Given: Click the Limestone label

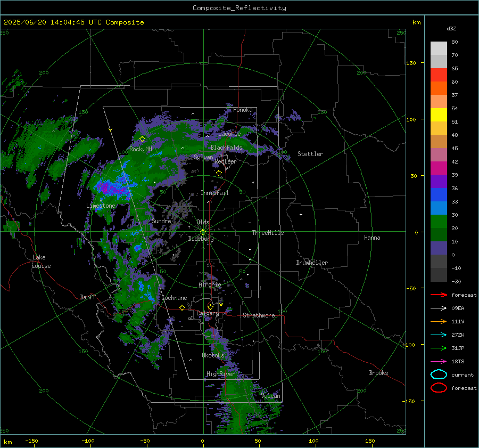Looking at the screenshot, I should pos(101,206).
